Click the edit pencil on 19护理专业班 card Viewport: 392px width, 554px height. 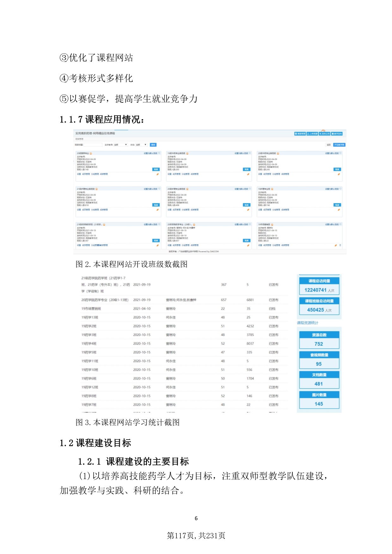pyautogui.click(x=339, y=210)
